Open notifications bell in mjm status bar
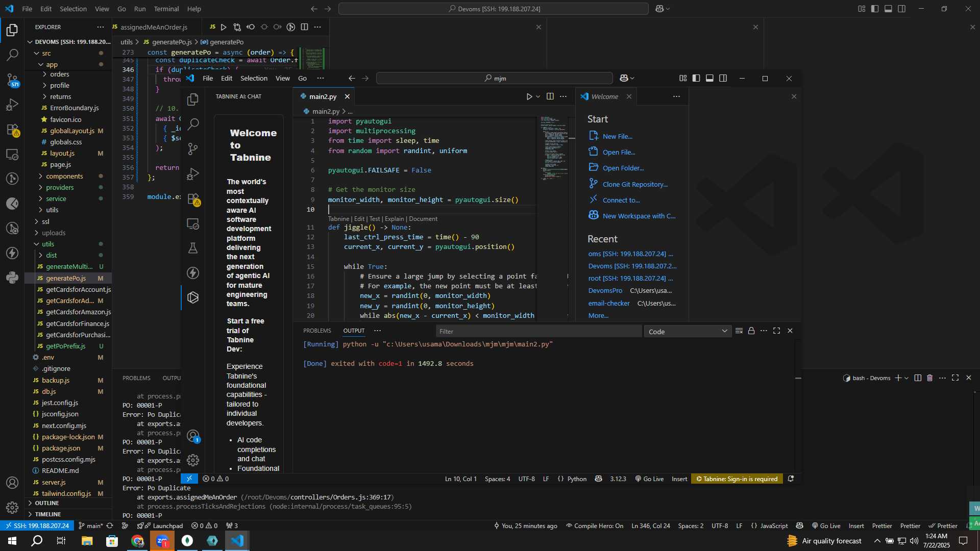Viewport: 980px width, 551px height. [x=791, y=479]
